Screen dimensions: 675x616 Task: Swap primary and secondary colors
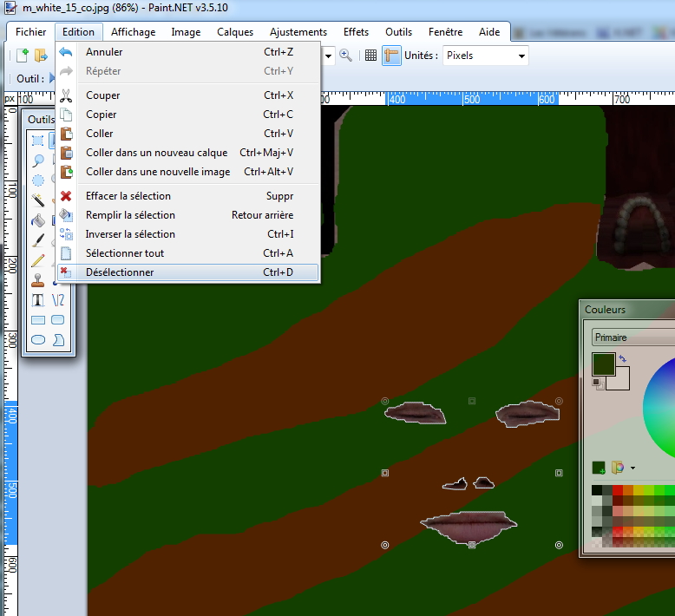[x=622, y=357]
